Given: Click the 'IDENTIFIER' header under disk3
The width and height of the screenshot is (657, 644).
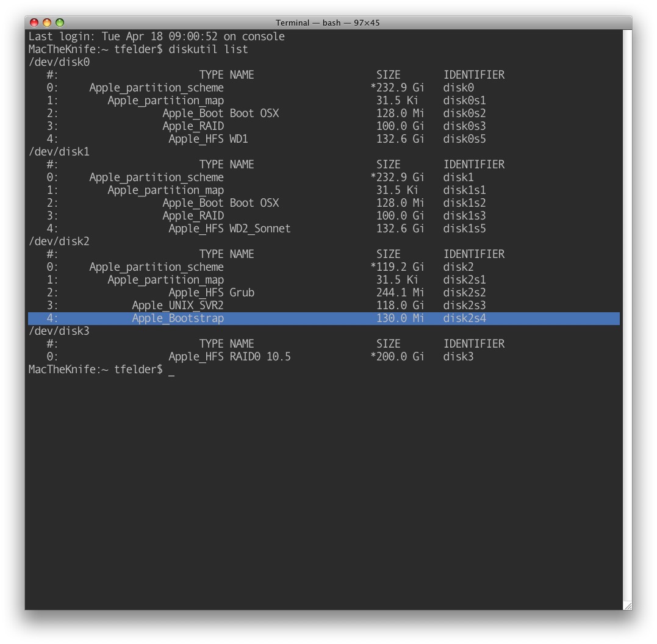Looking at the screenshot, I should coord(474,344).
